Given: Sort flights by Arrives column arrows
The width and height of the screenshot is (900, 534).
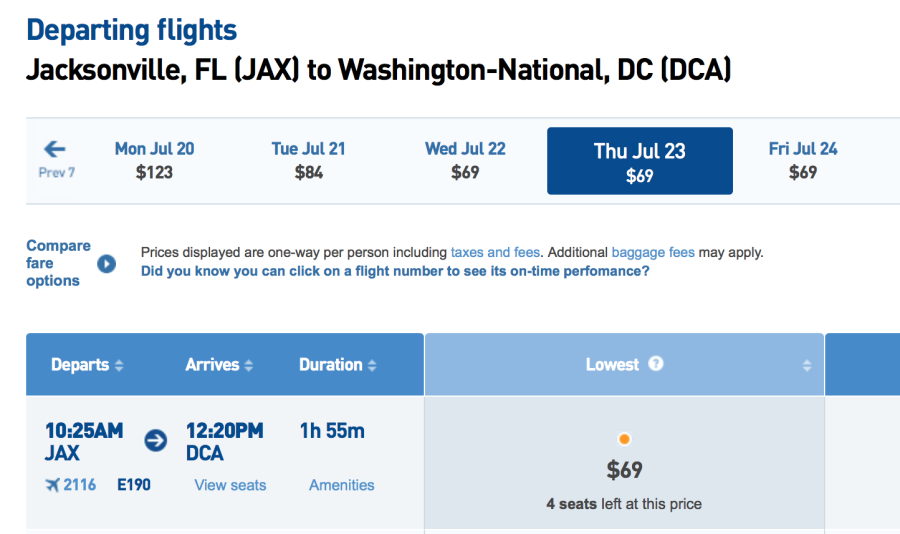Looking at the screenshot, I should pyautogui.click(x=249, y=365).
